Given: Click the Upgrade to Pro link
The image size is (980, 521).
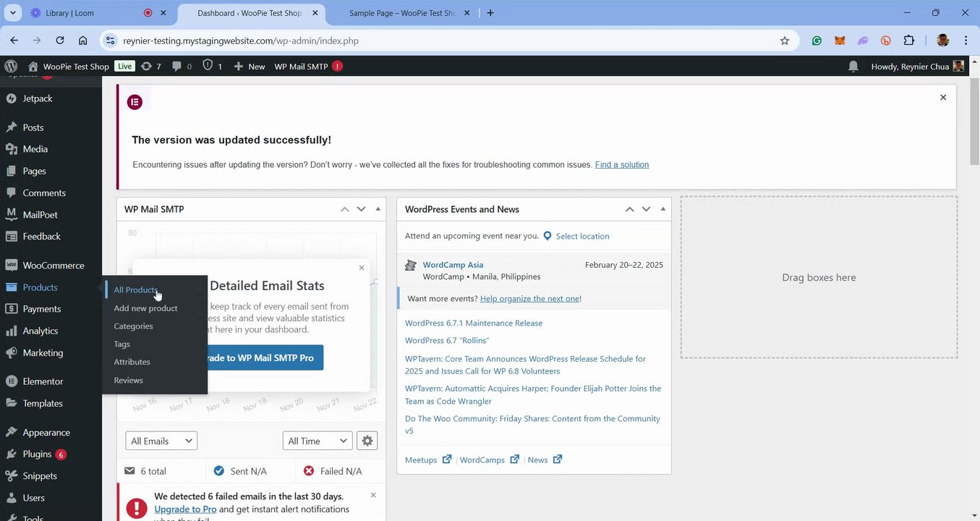Looking at the screenshot, I should pos(185,509).
